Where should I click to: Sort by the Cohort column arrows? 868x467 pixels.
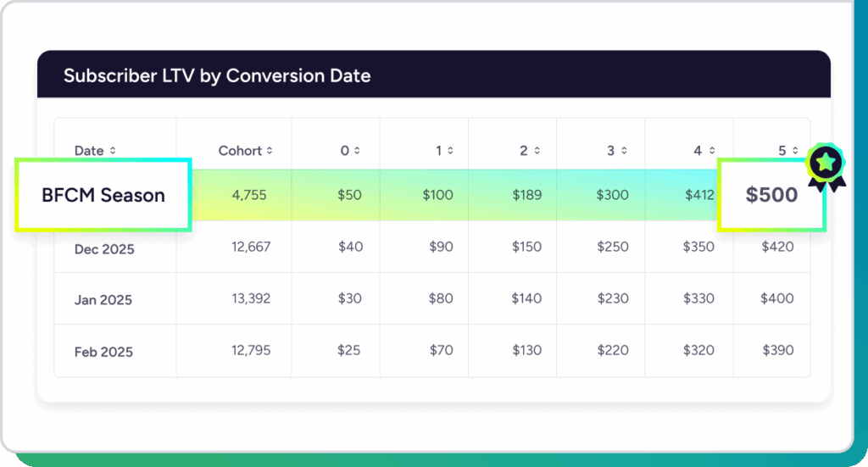coord(270,151)
